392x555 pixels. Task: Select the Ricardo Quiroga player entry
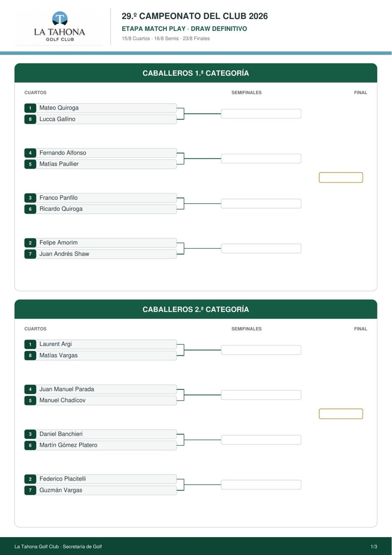pyautogui.click(x=101, y=209)
